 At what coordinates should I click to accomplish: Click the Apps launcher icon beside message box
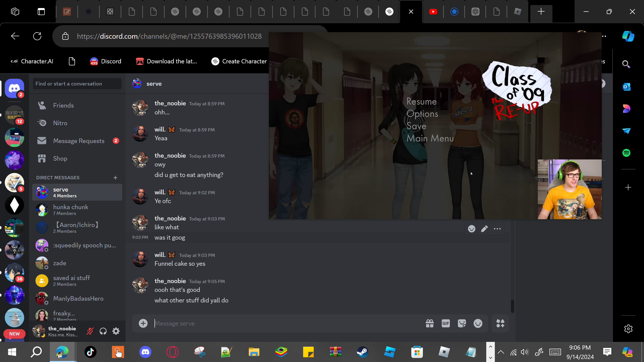click(x=500, y=323)
